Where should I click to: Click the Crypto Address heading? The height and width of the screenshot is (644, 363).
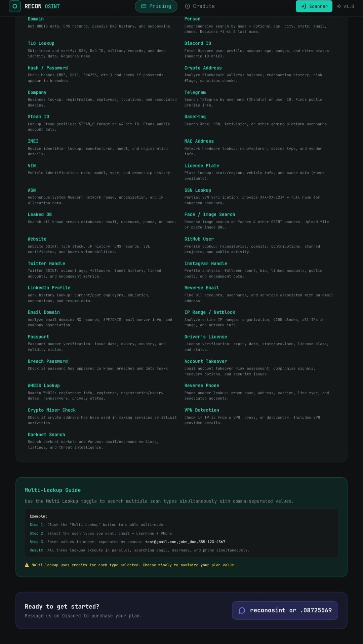coord(203,68)
